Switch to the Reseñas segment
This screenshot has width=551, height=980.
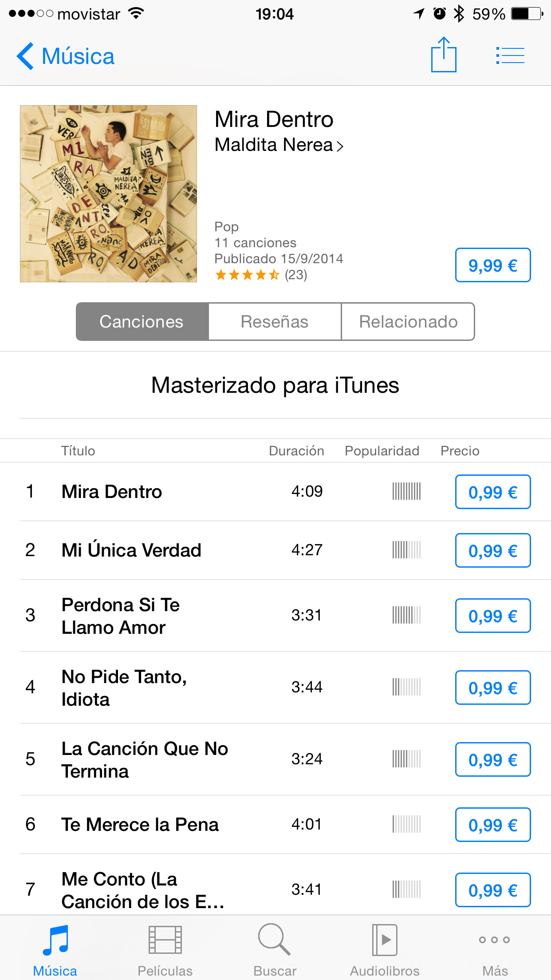275,322
